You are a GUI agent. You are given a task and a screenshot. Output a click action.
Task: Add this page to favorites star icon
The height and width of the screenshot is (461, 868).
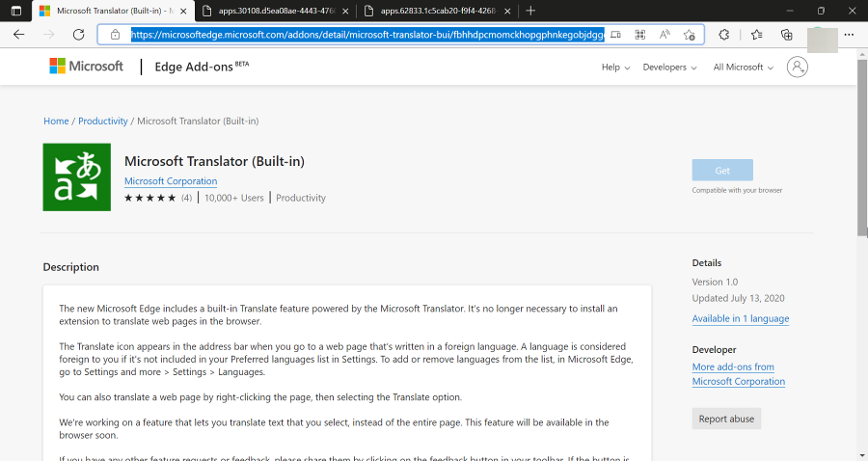pos(690,35)
